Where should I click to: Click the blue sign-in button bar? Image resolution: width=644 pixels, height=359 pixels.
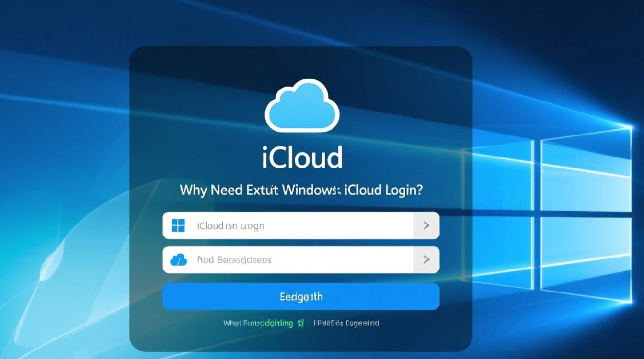pyautogui.click(x=301, y=296)
